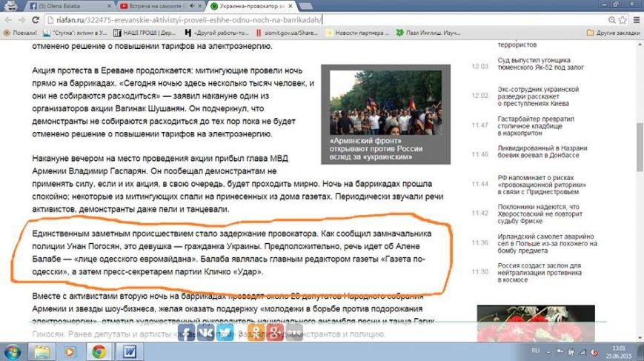Open the 'Стугна' bookmark

point(75,33)
